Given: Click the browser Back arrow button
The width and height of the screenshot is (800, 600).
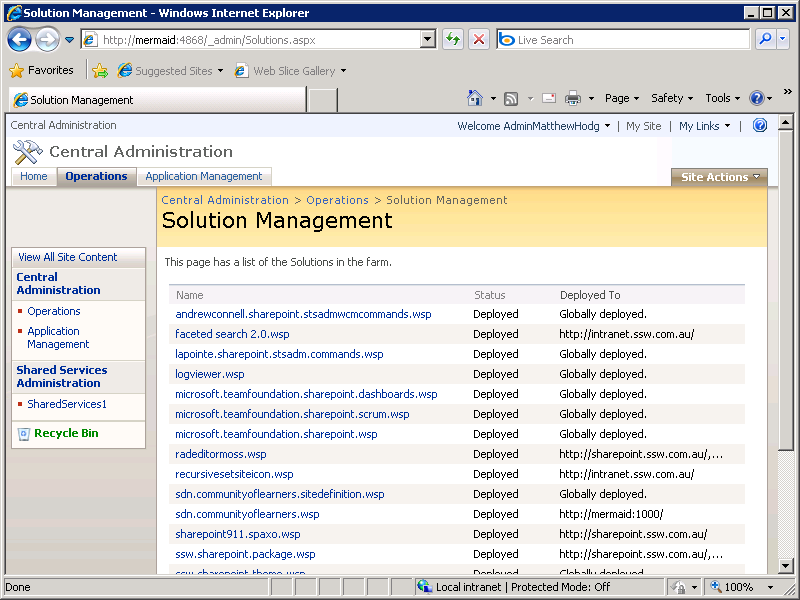Looking at the screenshot, I should [19, 40].
